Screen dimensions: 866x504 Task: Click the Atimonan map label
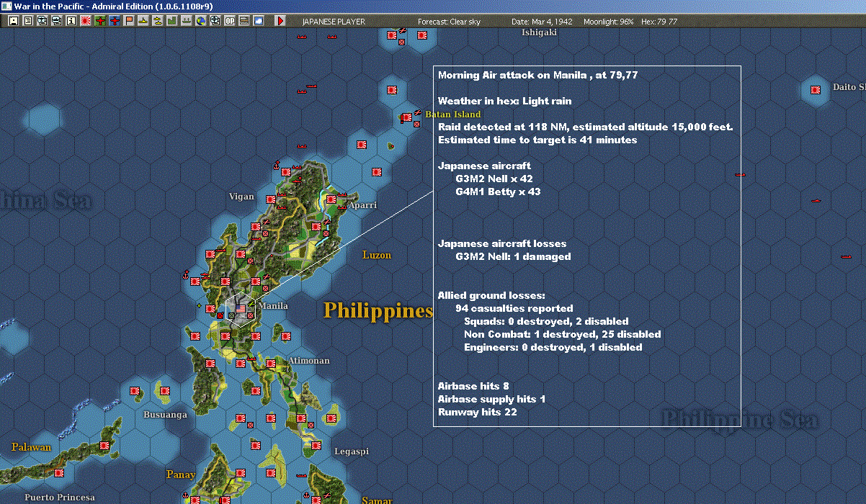coord(308,360)
